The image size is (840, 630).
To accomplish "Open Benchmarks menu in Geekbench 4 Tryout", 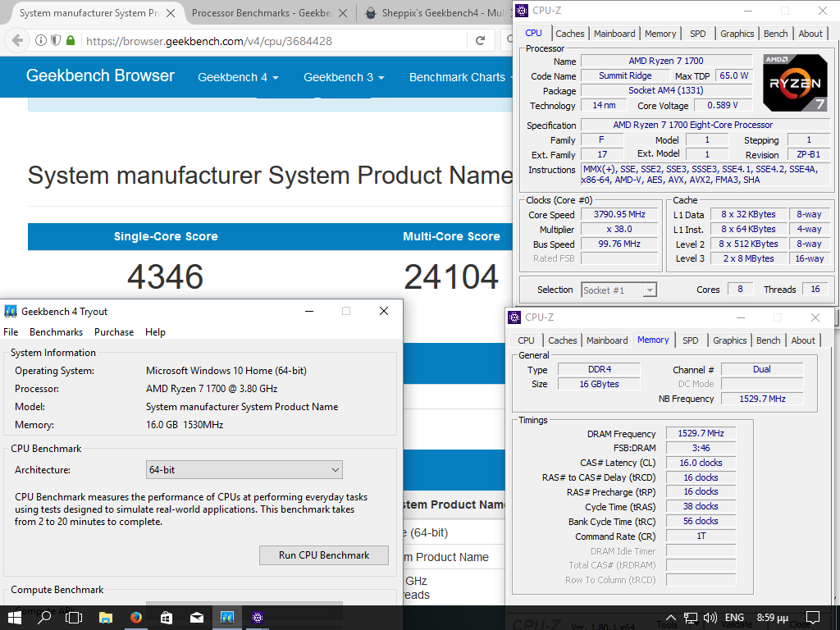I will tap(57, 332).
